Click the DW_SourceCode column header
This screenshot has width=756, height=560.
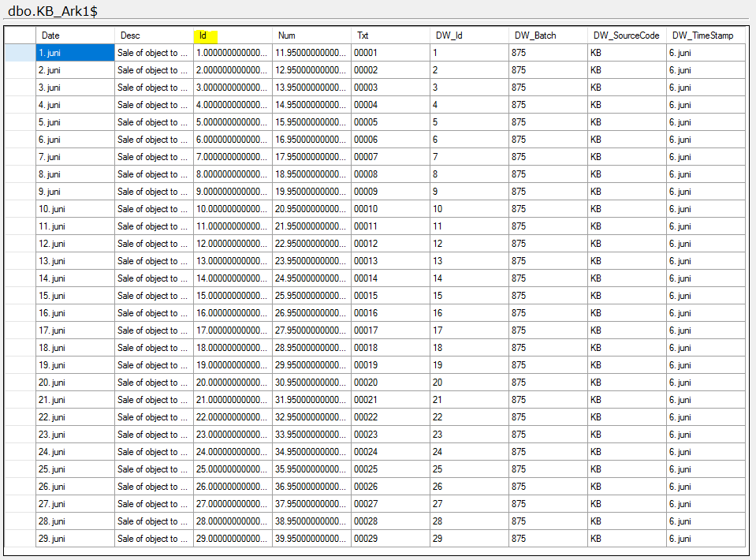click(628, 35)
